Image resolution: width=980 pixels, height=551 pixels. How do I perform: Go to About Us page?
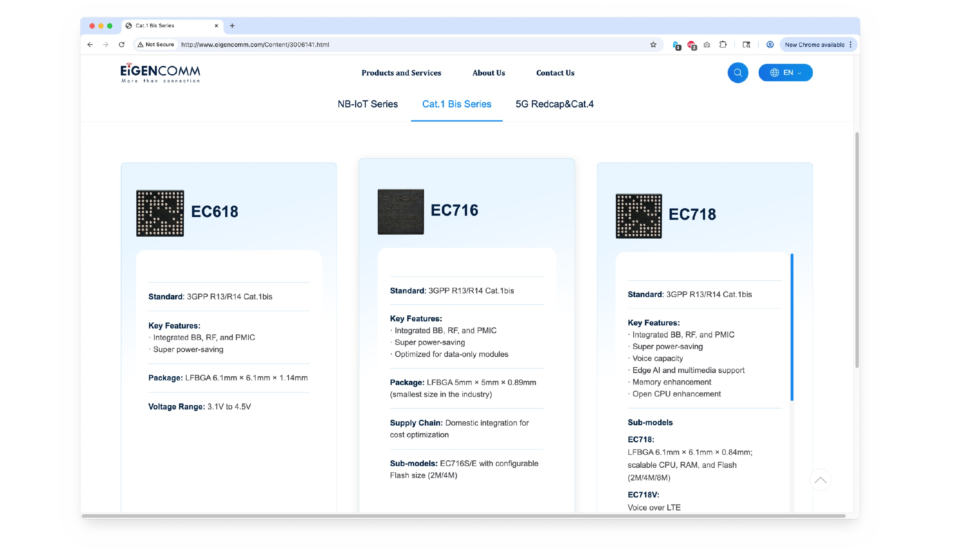click(x=488, y=73)
